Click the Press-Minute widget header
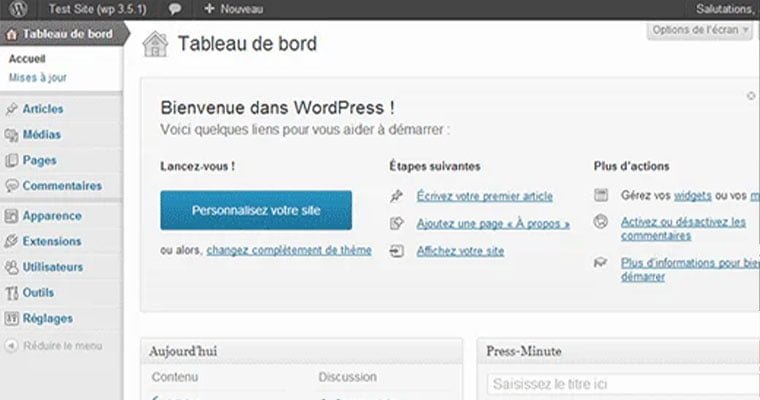760x400 pixels. [618, 351]
